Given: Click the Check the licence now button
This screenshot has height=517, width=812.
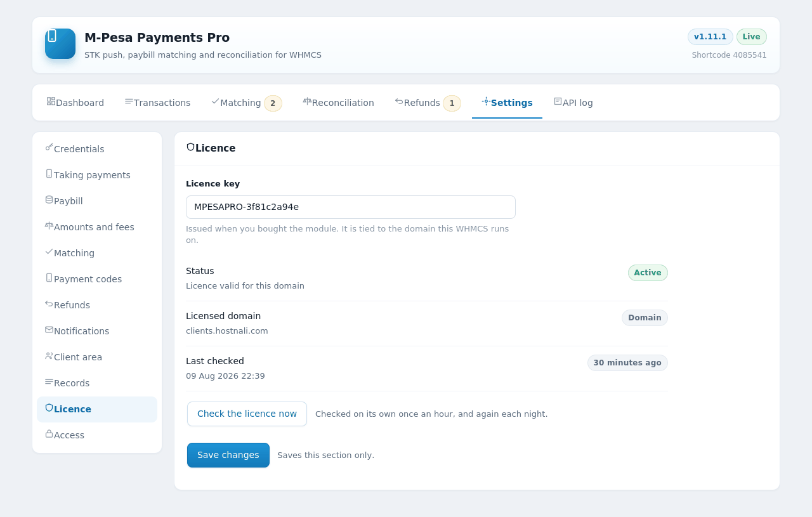Looking at the screenshot, I should (x=247, y=414).
